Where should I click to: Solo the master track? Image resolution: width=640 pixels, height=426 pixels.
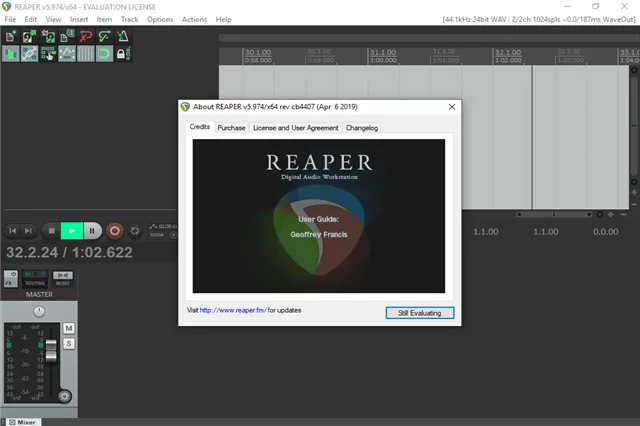[69, 343]
